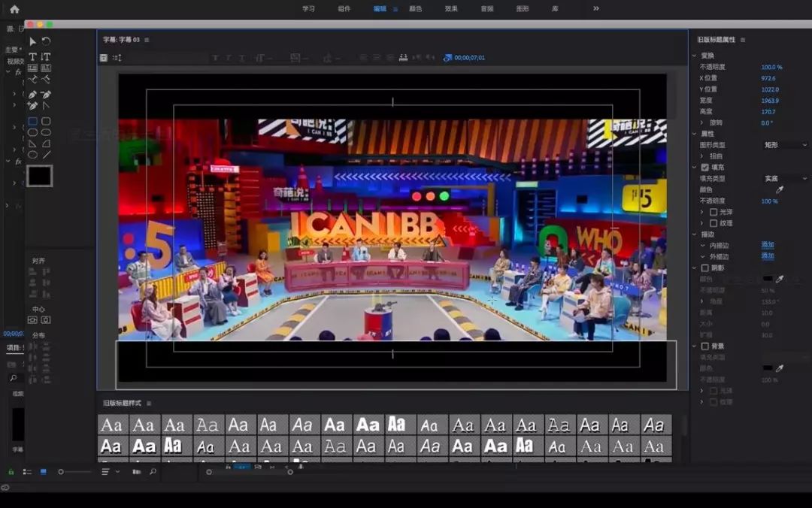Click 添加 next to 外描边

pyautogui.click(x=768, y=256)
